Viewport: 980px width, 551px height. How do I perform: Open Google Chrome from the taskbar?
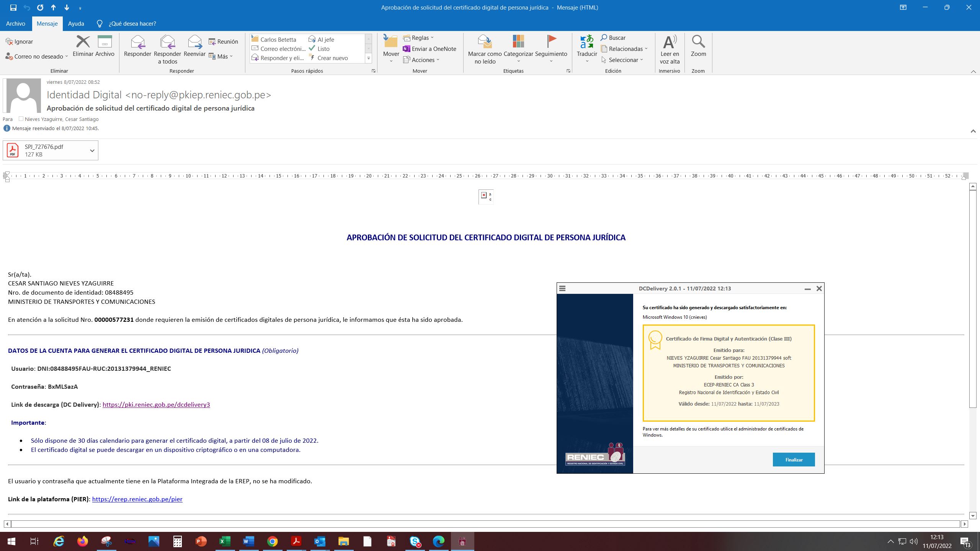(x=272, y=541)
